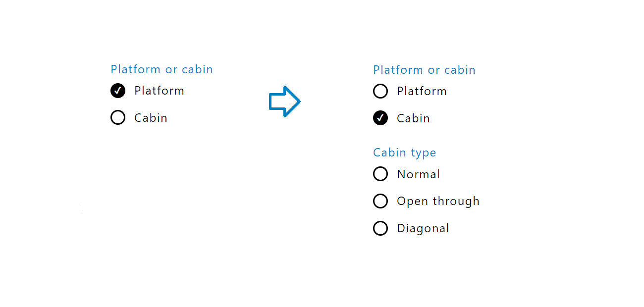Click the Diagonal label text

pyautogui.click(x=423, y=228)
